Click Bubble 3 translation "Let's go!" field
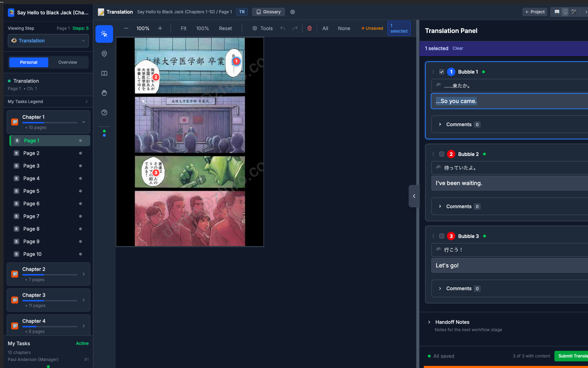The image size is (588, 368). click(510, 265)
